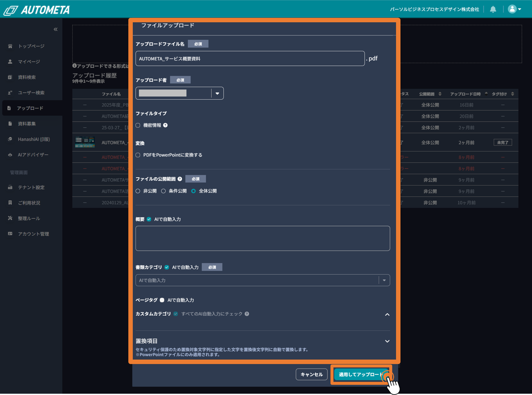
Task: Collapse the カスタムカテゴリ section chevron
Action: pos(387,314)
